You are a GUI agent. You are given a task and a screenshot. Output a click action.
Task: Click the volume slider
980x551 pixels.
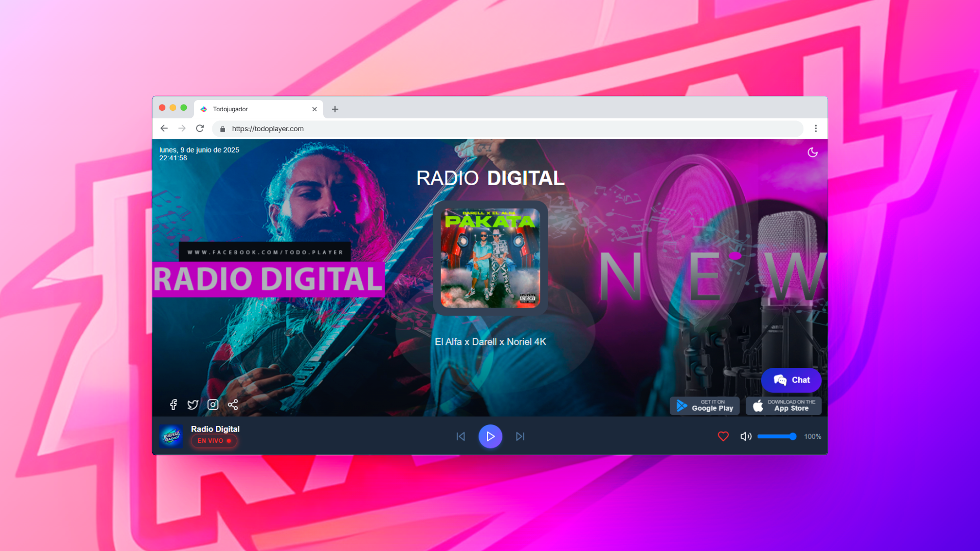pos(776,436)
